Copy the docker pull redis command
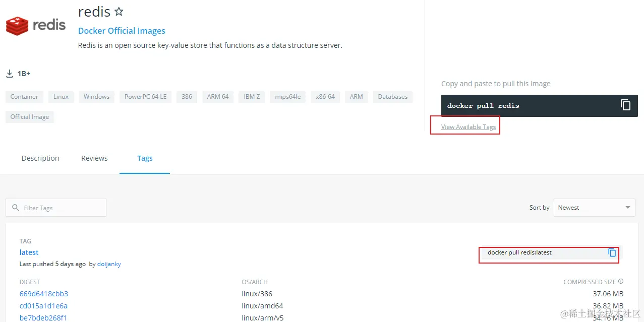This screenshot has height=322, width=644. coord(625,105)
